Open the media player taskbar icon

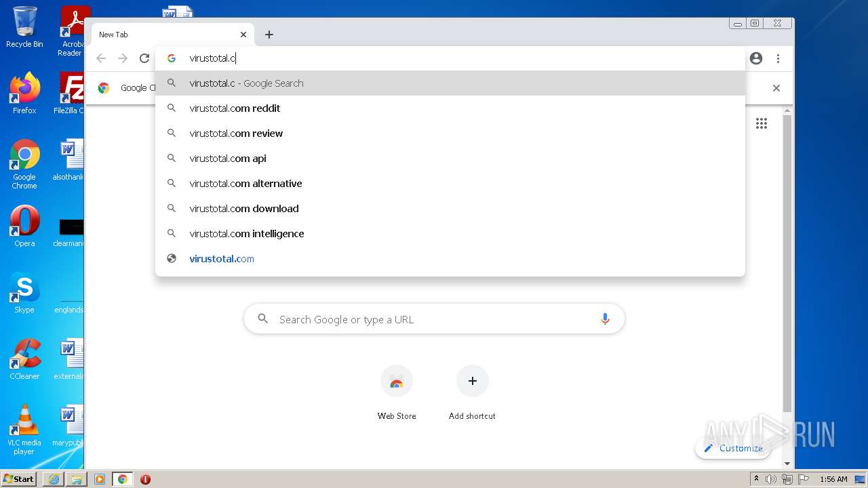click(x=100, y=479)
